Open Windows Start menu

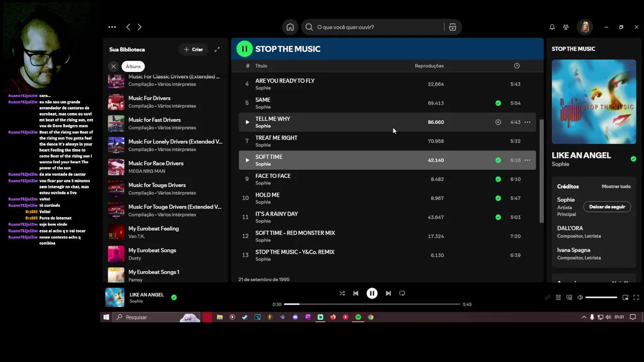click(x=106, y=317)
